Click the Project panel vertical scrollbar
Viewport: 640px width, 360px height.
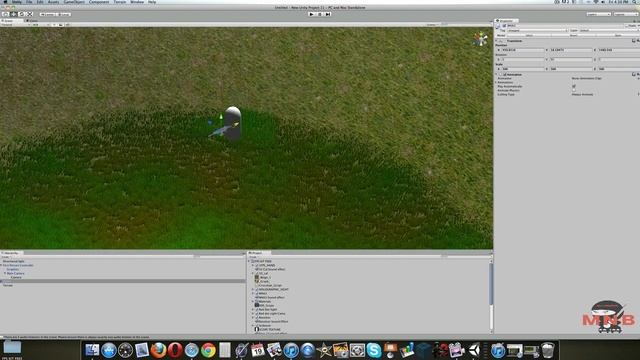tap(491, 284)
